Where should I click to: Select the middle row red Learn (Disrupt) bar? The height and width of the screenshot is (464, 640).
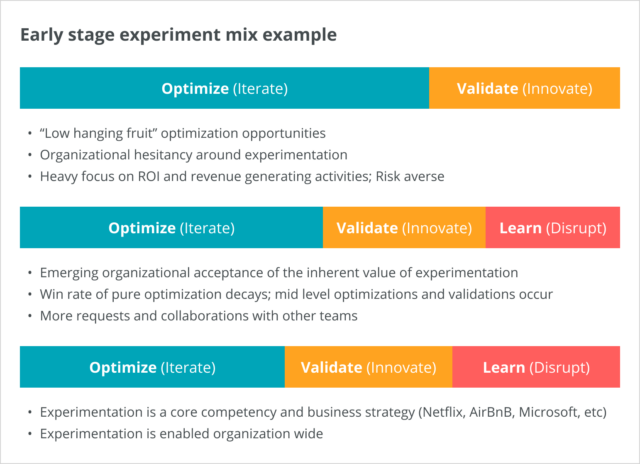(x=552, y=228)
